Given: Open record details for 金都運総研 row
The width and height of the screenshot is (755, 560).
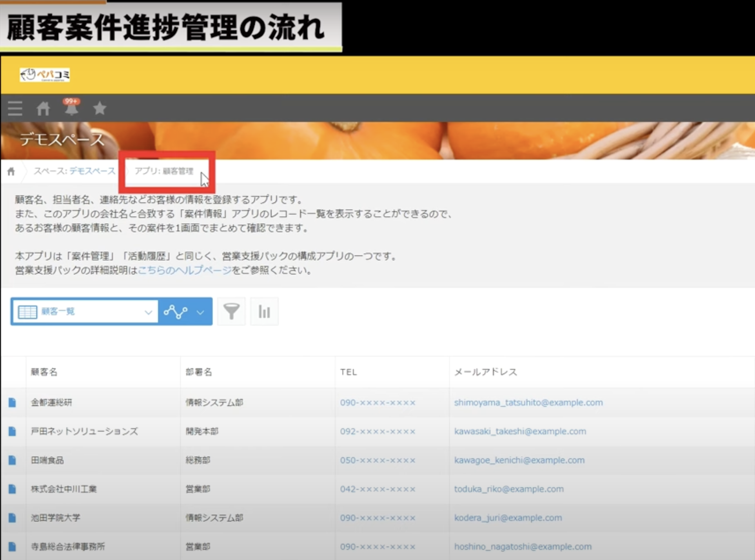Looking at the screenshot, I should click(12, 402).
